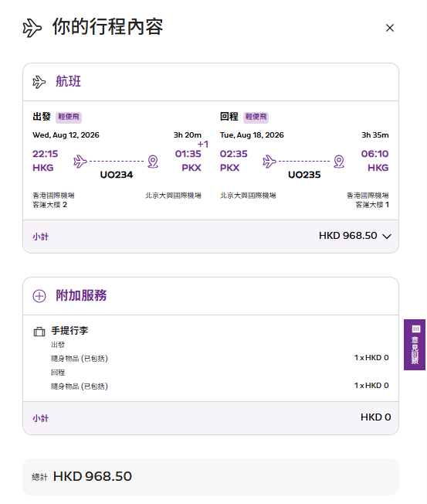Click return date Tue, Aug 18, 2026
The height and width of the screenshot is (504, 427).
tap(252, 135)
